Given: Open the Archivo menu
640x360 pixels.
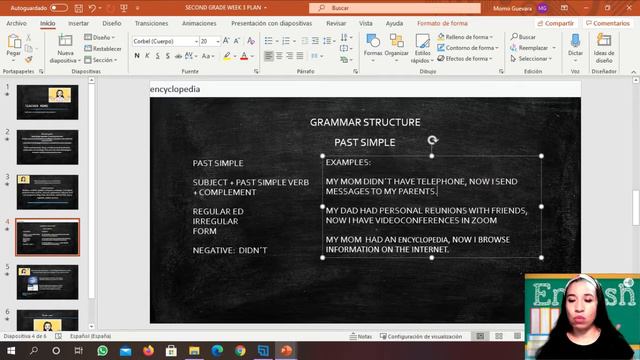Looking at the screenshot, I should (x=16, y=24).
